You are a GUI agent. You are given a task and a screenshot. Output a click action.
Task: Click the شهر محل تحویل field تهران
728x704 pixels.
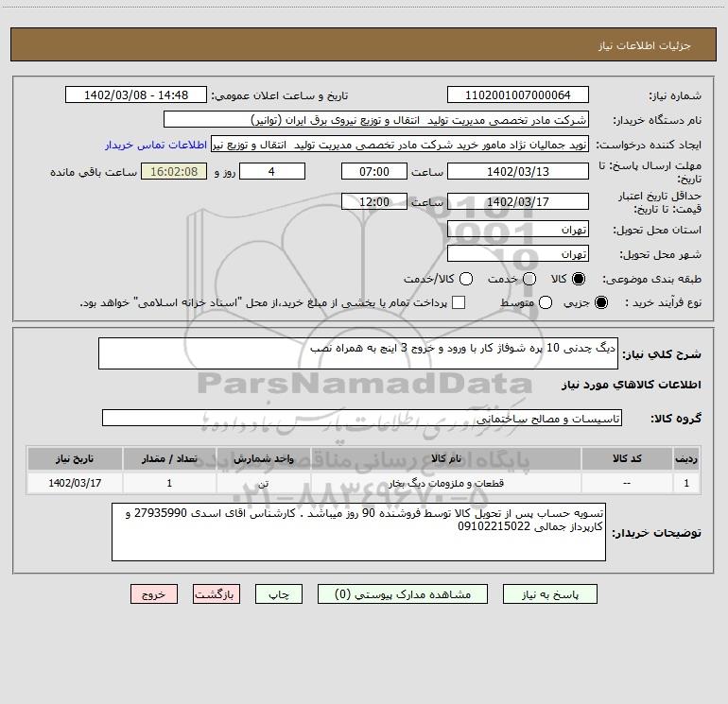[x=518, y=253]
